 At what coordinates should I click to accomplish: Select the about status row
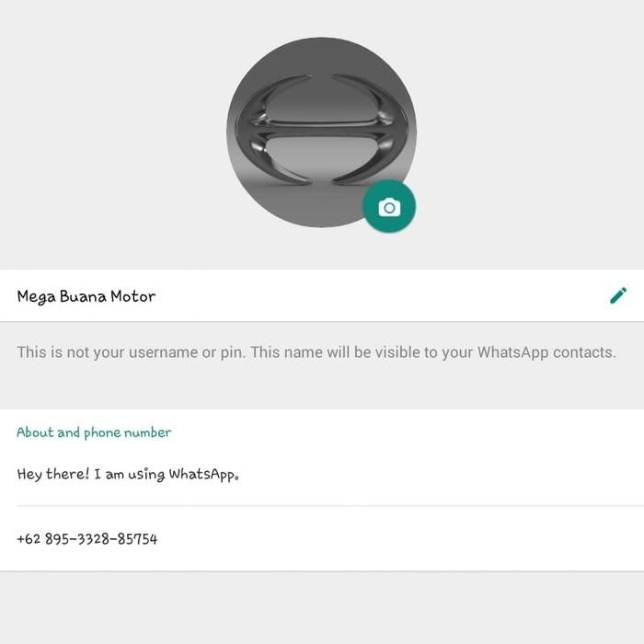pos(322,475)
